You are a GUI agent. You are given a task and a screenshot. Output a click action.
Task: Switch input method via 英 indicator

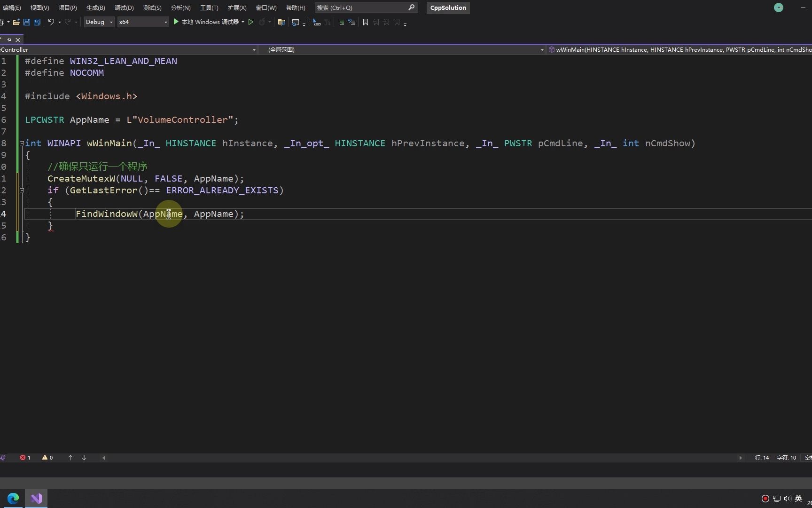pos(798,499)
